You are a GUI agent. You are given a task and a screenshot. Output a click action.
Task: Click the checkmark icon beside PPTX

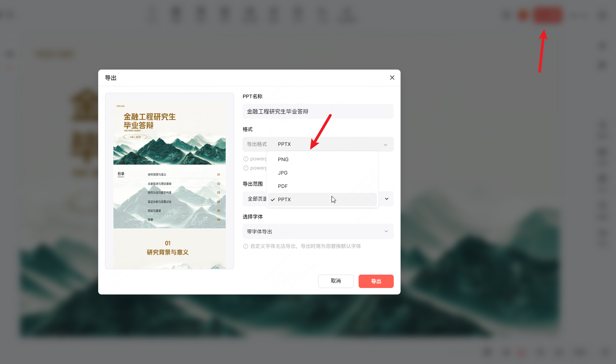click(273, 200)
